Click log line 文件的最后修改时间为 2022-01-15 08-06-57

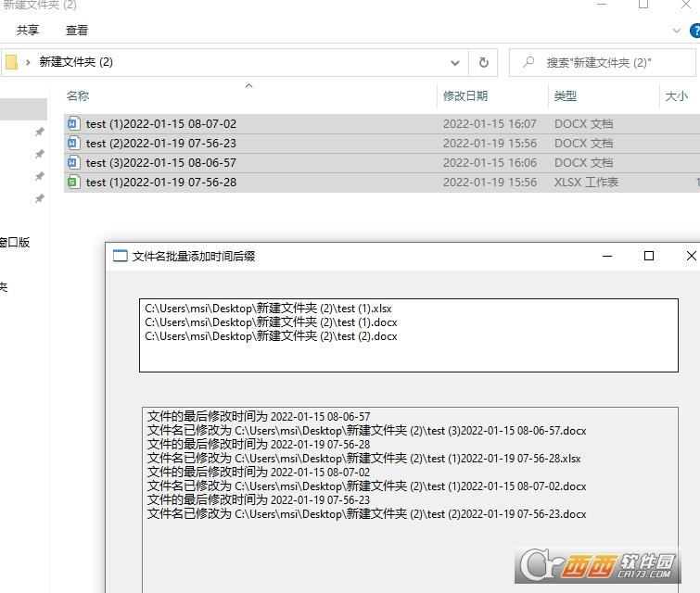pyautogui.click(x=259, y=417)
